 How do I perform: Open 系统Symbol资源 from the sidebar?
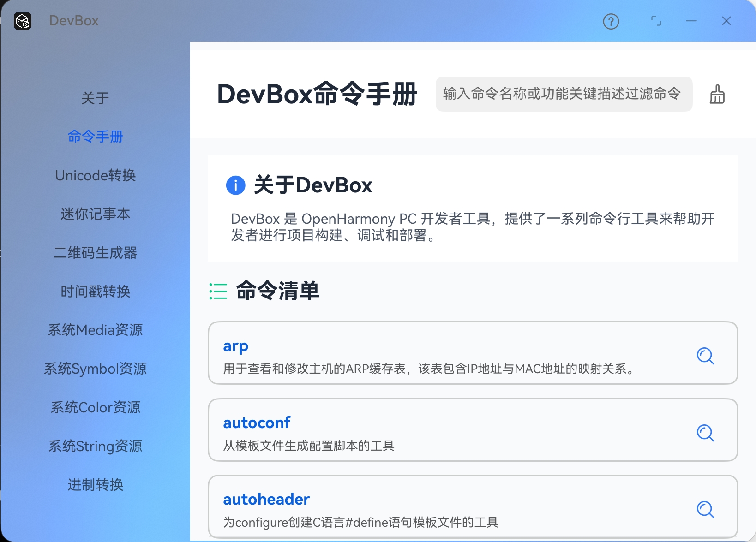[x=95, y=369]
